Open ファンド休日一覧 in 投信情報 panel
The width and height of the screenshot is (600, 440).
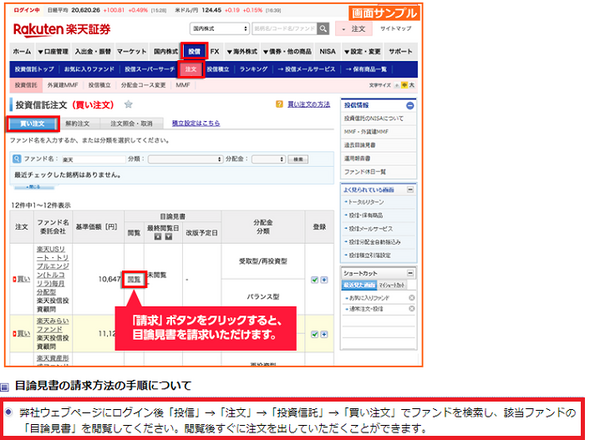(x=365, y=172)
